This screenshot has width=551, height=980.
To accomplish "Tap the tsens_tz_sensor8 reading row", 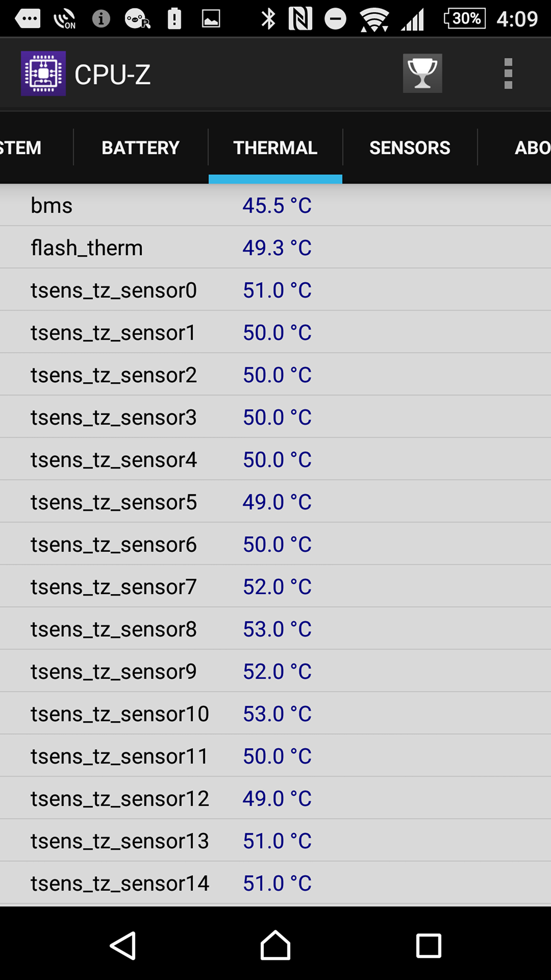I will point(275,629).
